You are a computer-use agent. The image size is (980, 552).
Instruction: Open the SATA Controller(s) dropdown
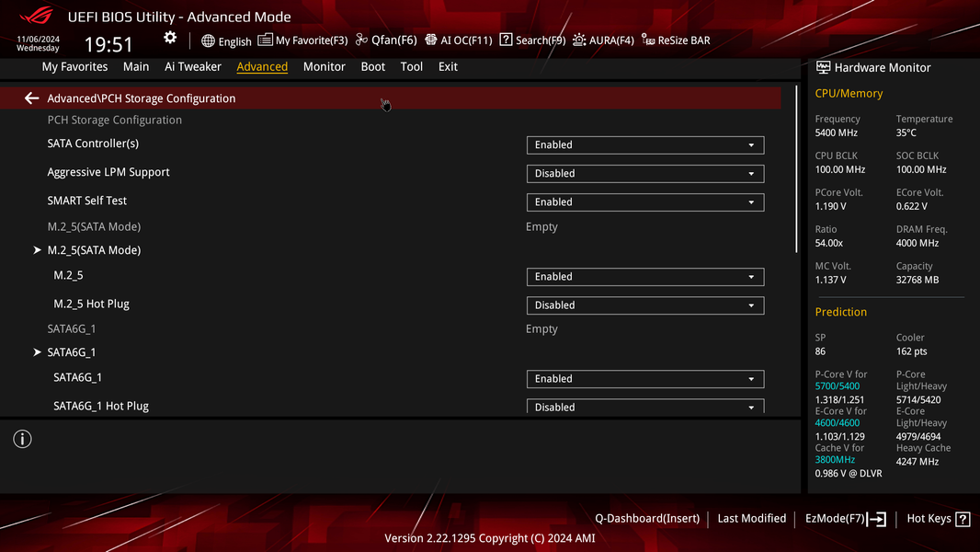[x=645, y=145]
